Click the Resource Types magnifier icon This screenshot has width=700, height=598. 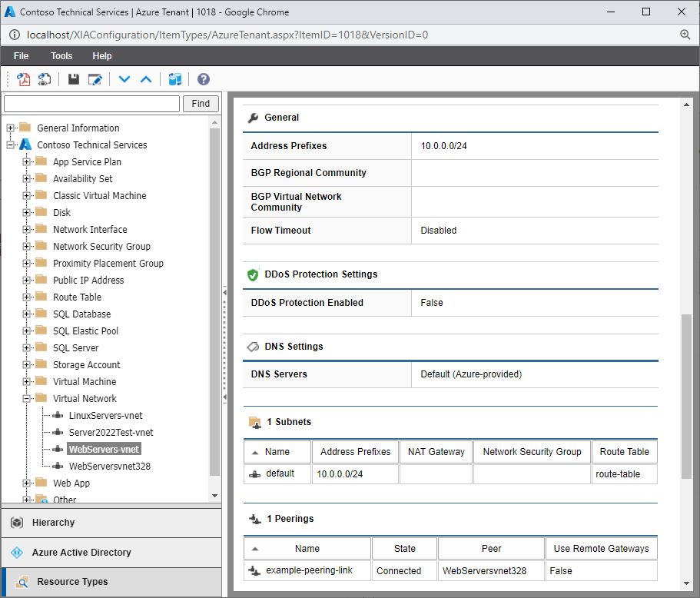point(22,582)
